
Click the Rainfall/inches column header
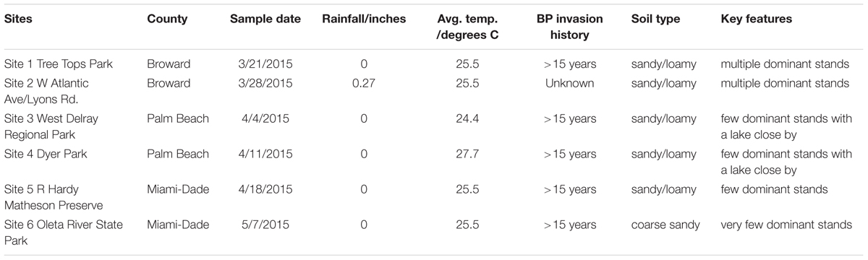coord(363,19)
